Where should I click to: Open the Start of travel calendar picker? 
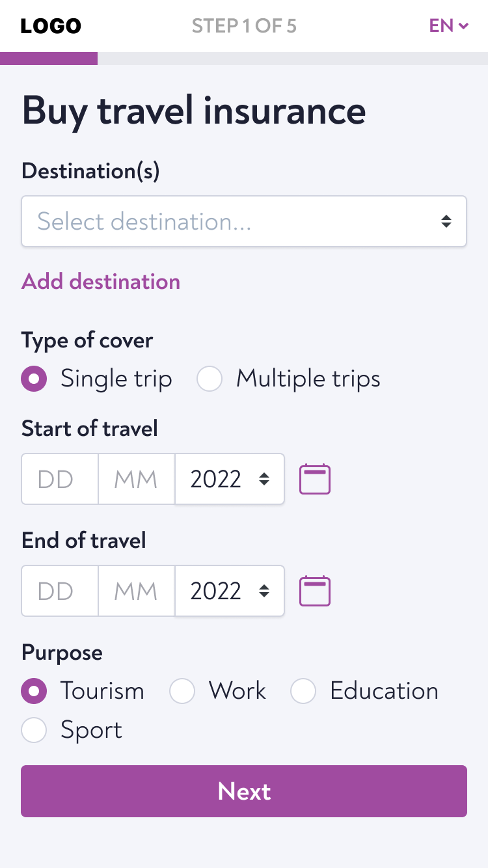point(315,480)
